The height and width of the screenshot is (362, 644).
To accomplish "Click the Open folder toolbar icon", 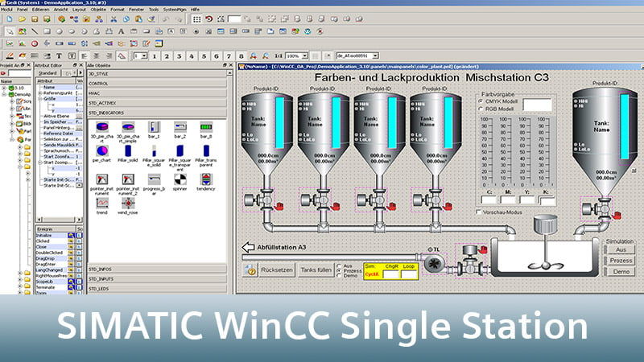I will tap(22, 19).
